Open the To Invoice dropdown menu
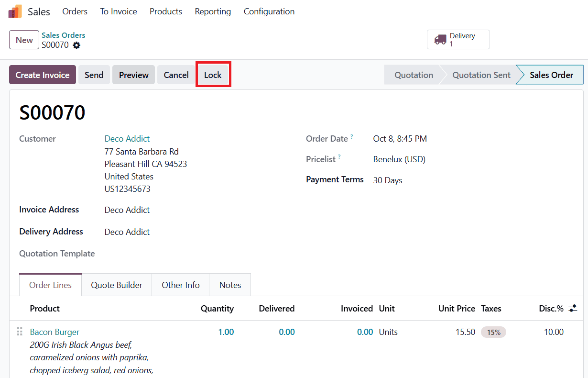The width and height of the screenshot is (588, 378). [x=119, y=11]
